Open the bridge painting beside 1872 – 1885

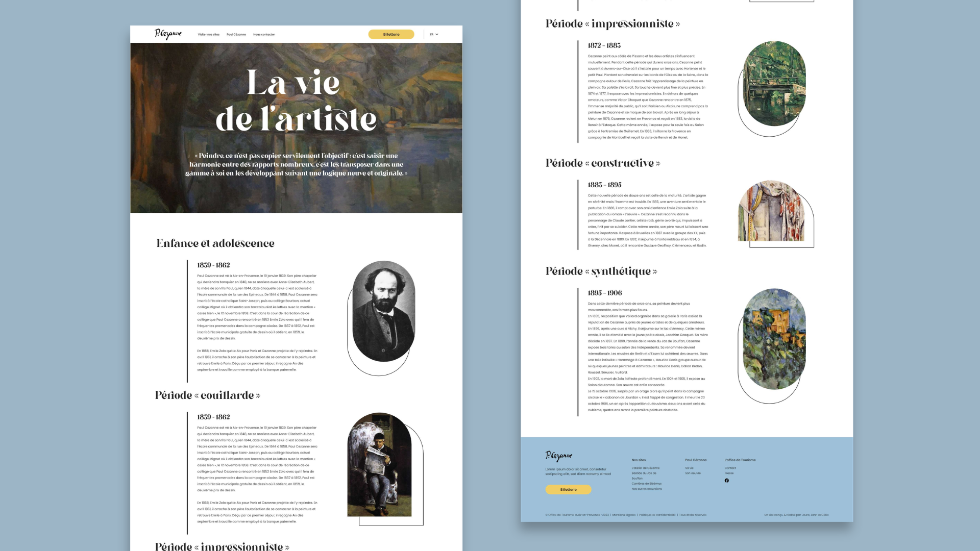point(775,84)
